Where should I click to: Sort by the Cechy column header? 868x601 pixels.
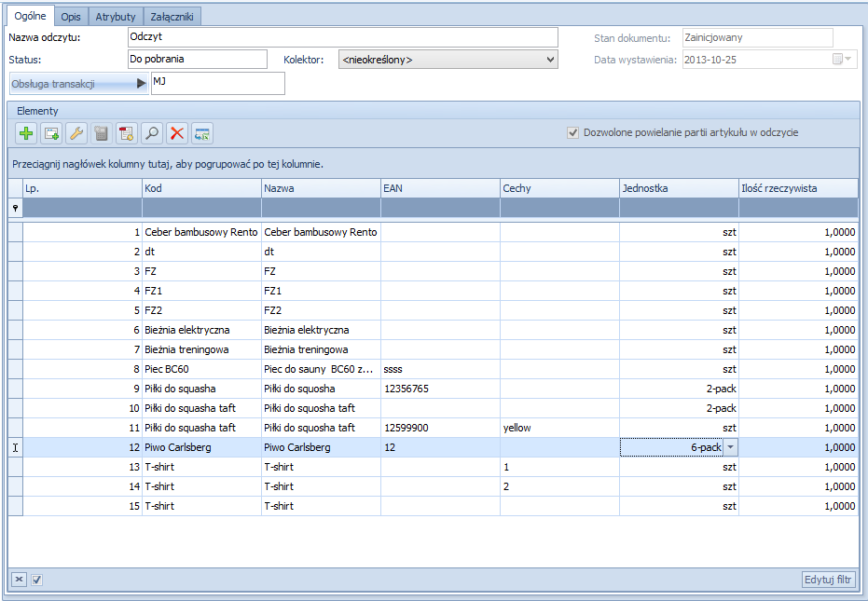(x=559, y=188)
